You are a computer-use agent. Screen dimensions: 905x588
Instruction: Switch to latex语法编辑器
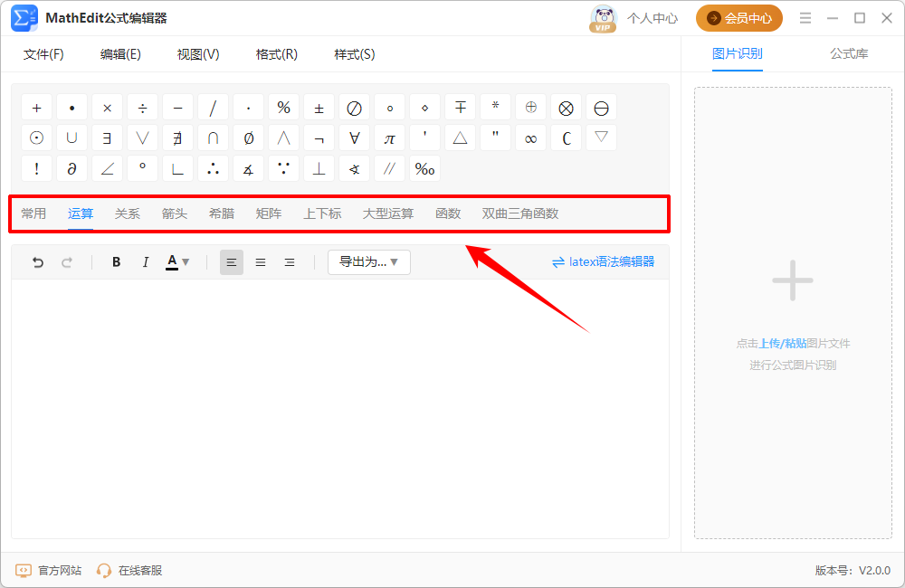tap(603, 262)
